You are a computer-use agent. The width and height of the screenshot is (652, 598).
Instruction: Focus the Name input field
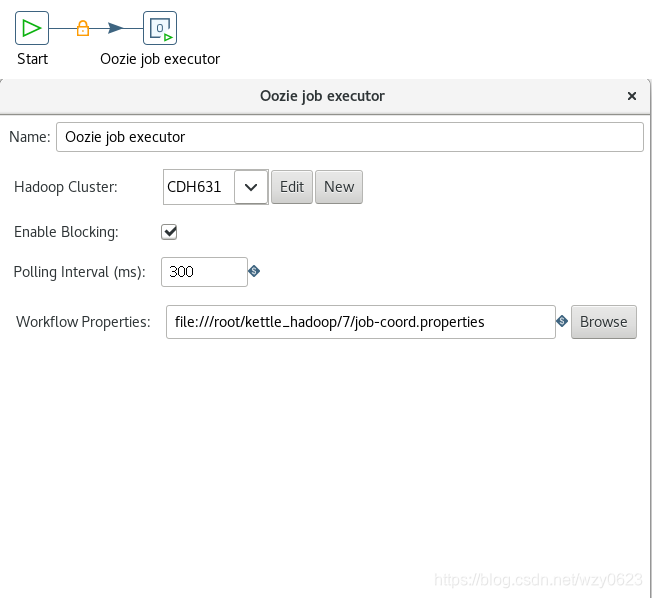click(350, 137)
